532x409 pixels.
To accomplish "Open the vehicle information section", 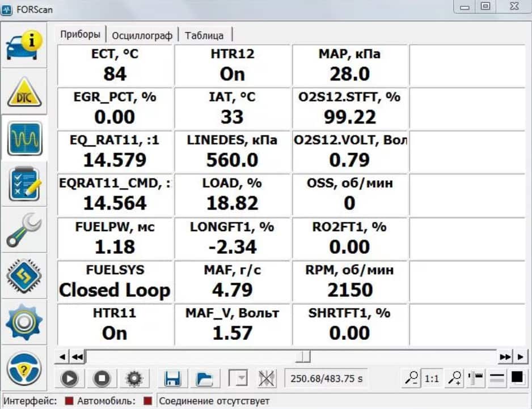I will 24,46.
